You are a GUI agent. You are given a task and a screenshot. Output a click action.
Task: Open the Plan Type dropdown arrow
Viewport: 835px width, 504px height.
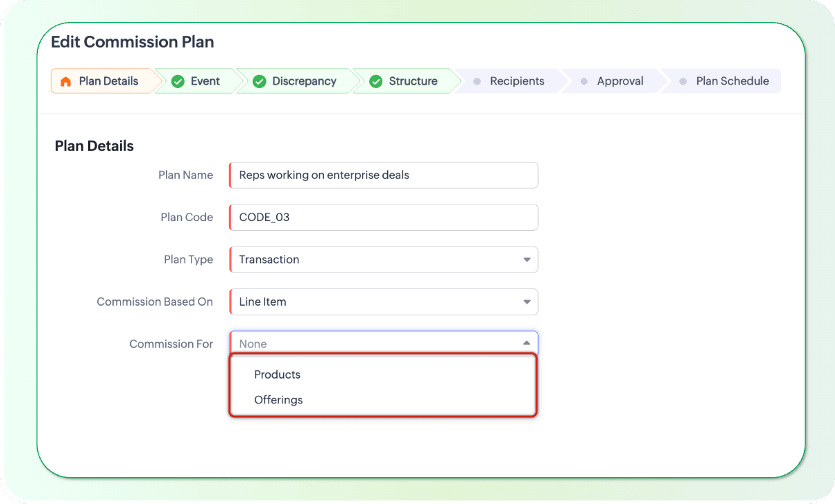point(526,260)
